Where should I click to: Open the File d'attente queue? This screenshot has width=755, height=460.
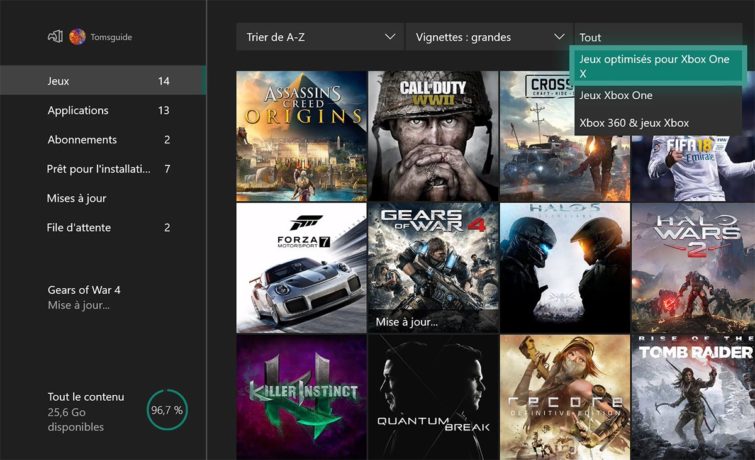103,228
